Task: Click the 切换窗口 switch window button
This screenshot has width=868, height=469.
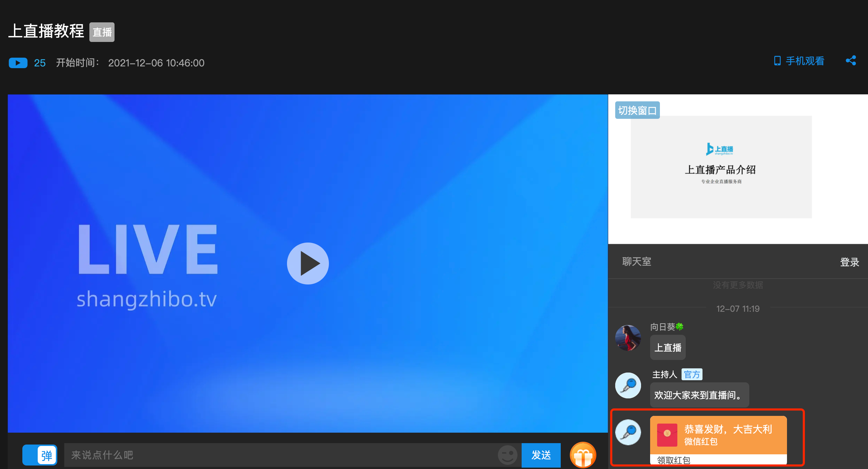Action: point(637,110)
